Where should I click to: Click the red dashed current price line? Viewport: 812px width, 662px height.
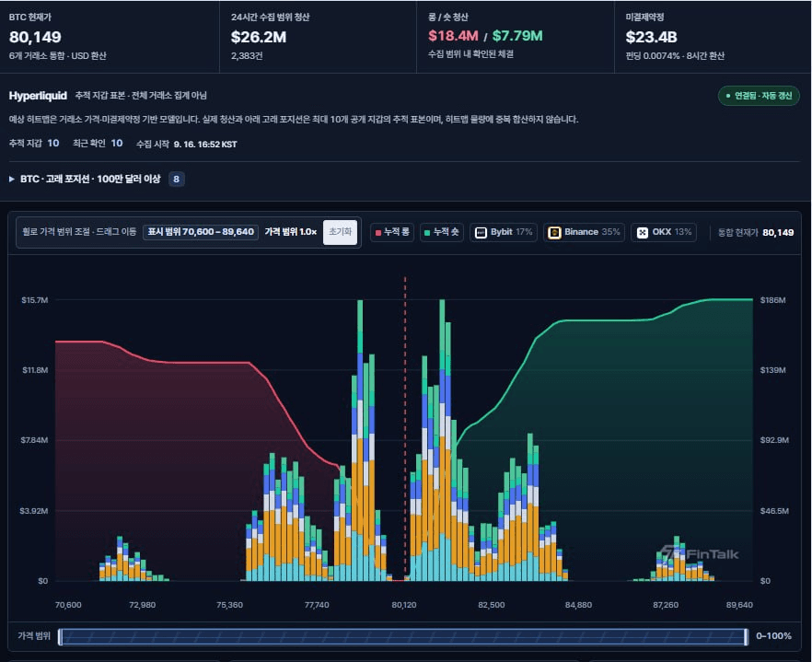[405, 428]
